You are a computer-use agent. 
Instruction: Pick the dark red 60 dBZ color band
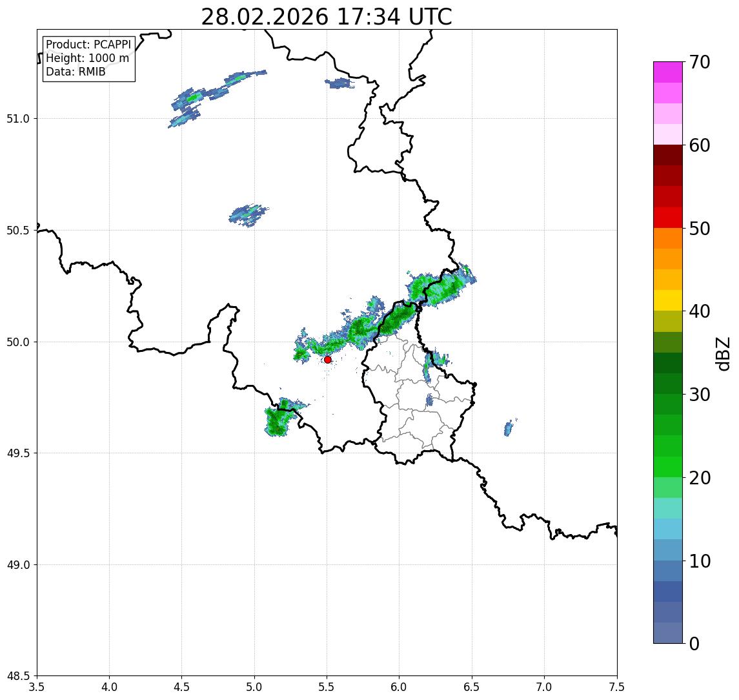pyautogui.click(x=668, y=155)
